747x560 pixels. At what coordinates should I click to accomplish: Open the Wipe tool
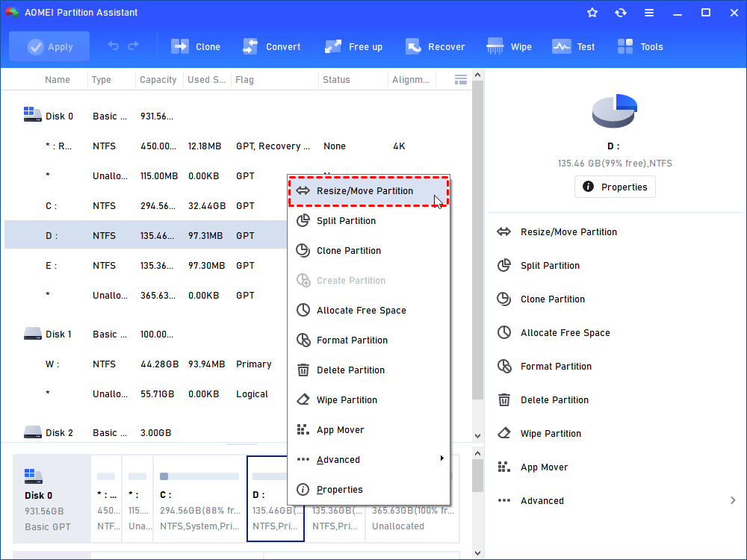[509, 46]
